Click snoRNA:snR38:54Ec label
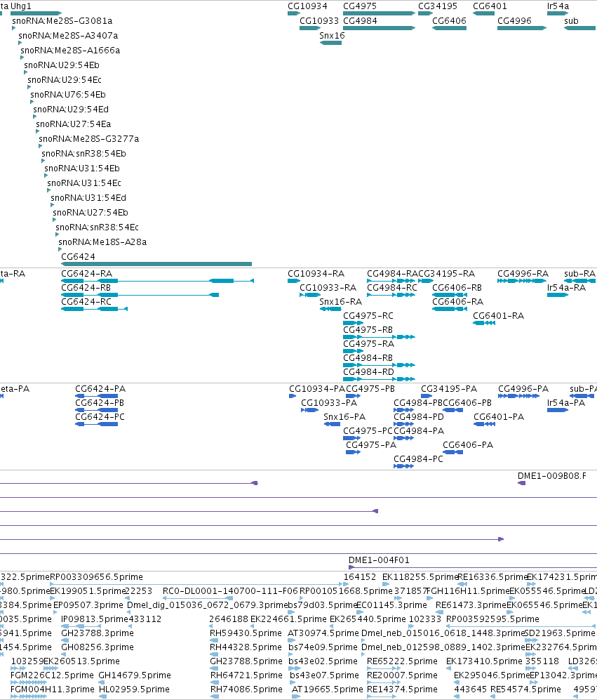Screen dimensions: 597x700 tap(98, 227)
